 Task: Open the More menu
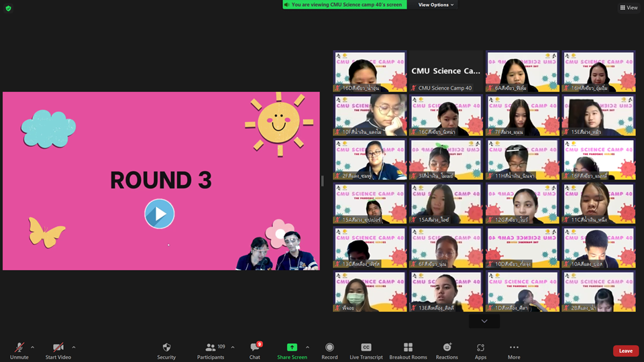tap(514, 347)
